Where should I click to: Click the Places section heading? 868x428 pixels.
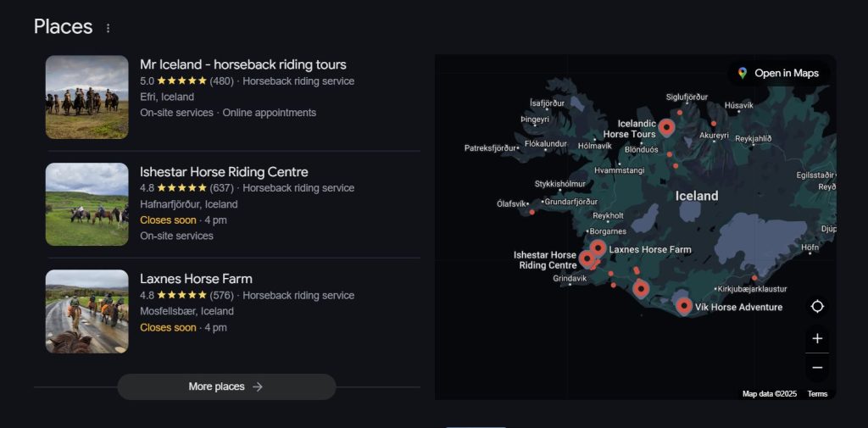[63, 27]
